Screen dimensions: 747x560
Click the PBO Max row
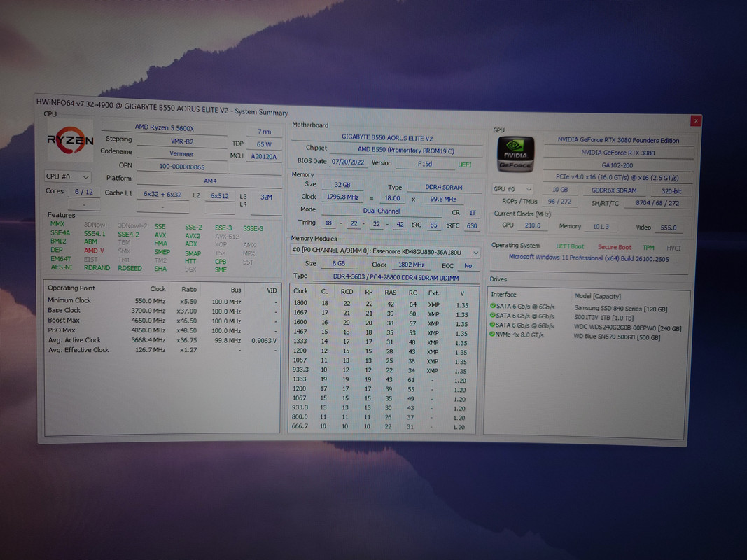[x=162, y=330]
